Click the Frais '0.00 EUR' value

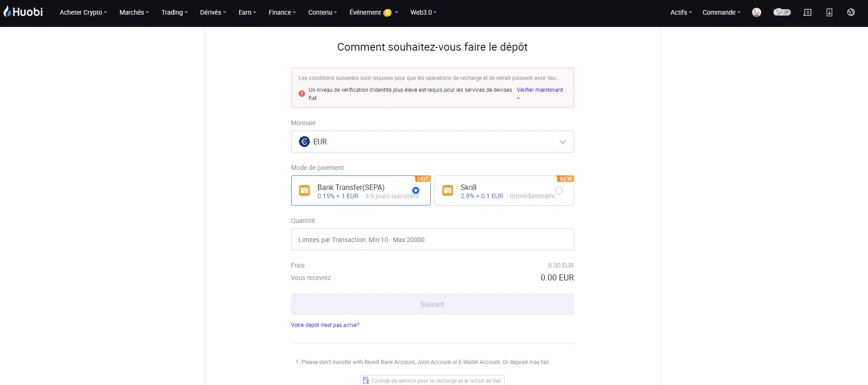click(561, 265)
